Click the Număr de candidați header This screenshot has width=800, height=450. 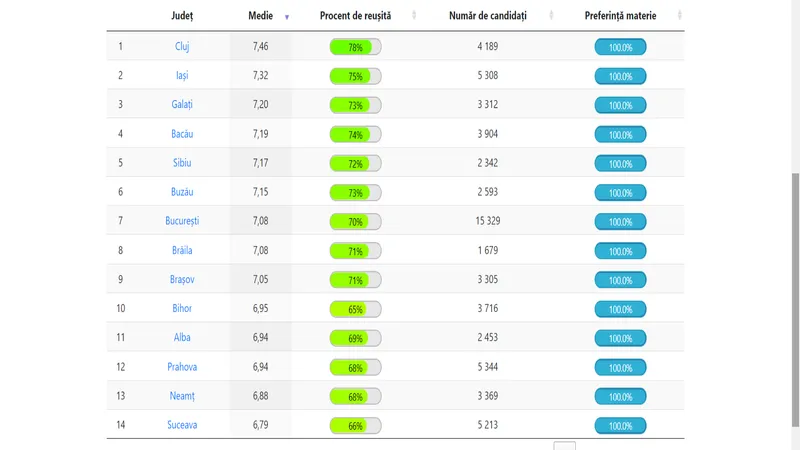tap(488, 16)
